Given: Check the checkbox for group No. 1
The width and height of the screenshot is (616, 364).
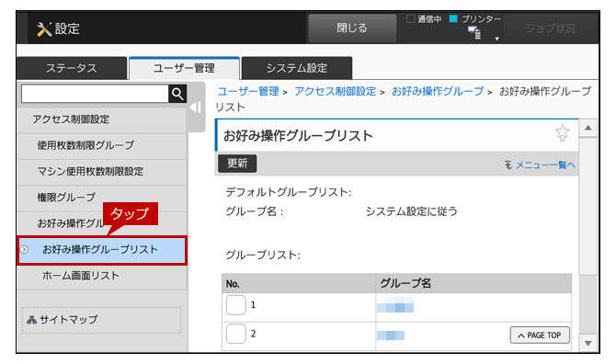Looking at the screenshot, I should 235,305.
